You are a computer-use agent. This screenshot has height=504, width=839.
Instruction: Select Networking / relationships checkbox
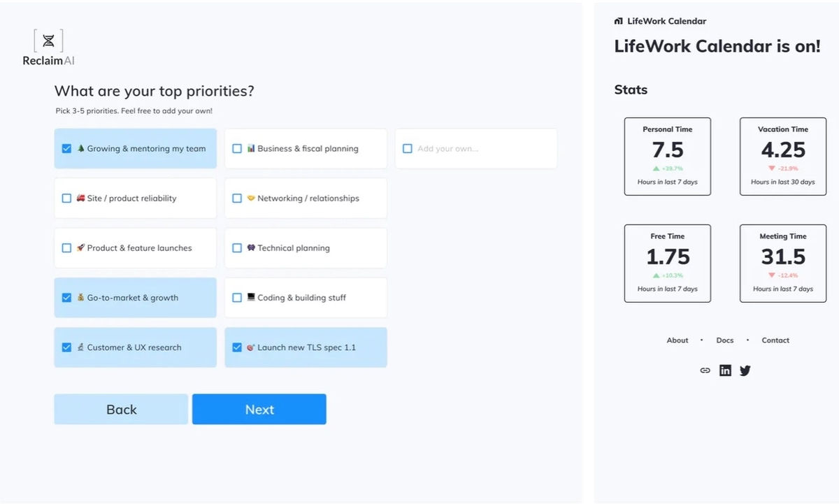[237, 199]
